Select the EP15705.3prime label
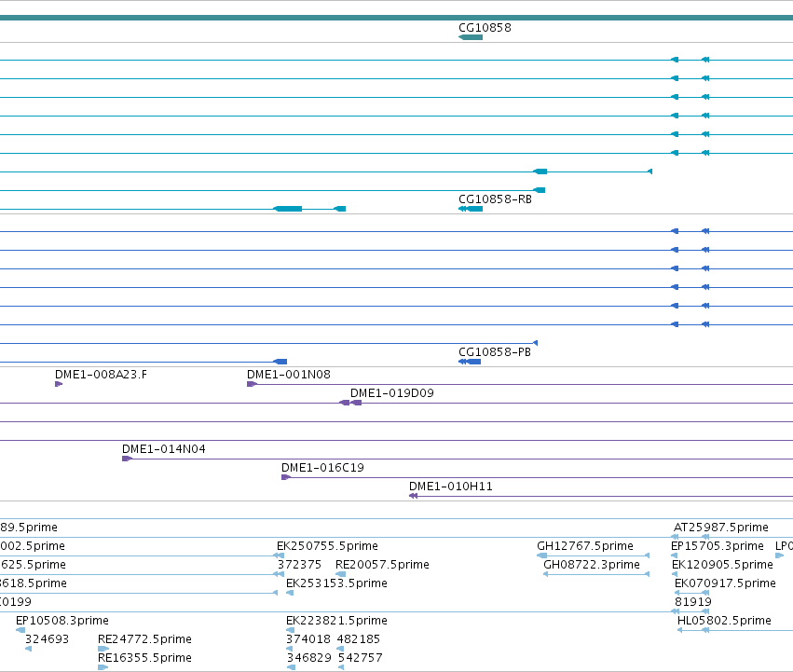The height and width of the screenshot is (672, 793). pyautogui.click(x=718, y=546)
